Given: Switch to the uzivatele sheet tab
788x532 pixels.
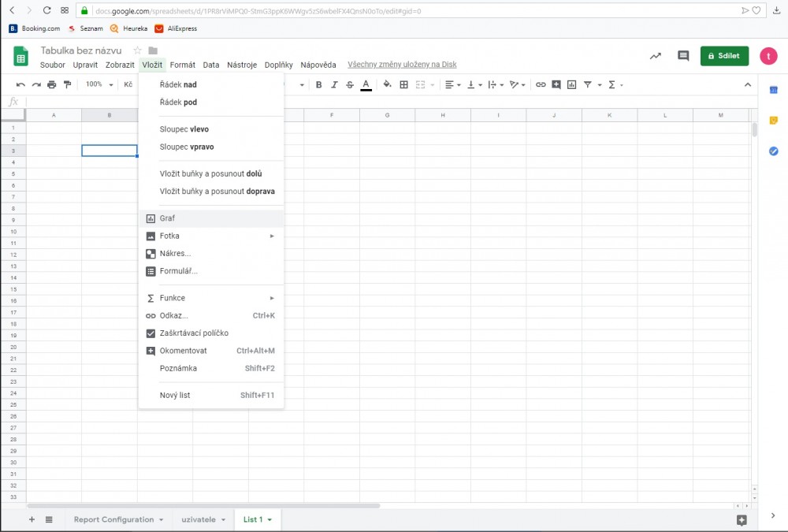Looking at the screenshot, I should pos(199,520).
